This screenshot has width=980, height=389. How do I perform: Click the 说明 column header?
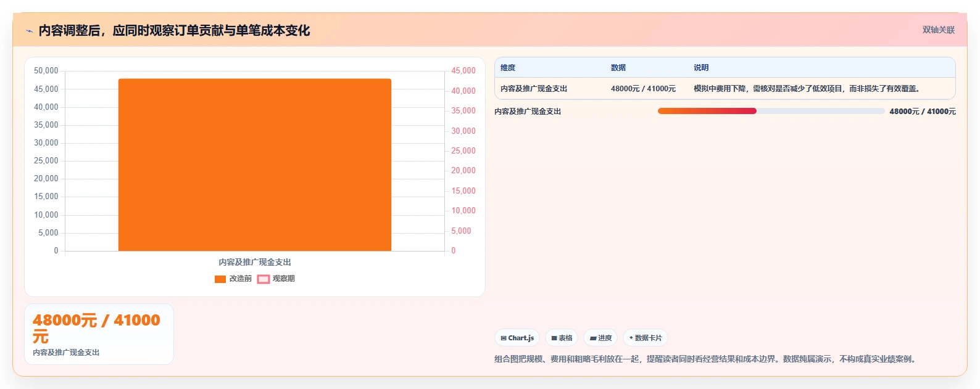[701, 68]
